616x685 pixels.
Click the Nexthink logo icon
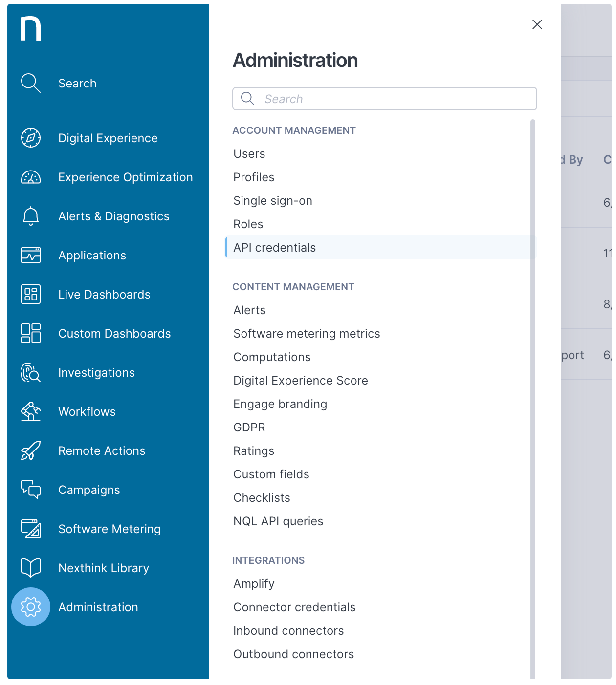click(31, 28)
